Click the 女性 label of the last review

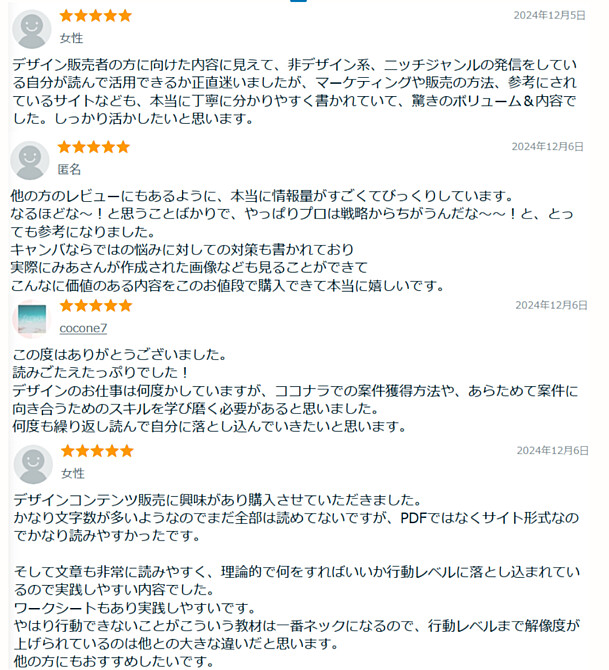tap(73, 473)
